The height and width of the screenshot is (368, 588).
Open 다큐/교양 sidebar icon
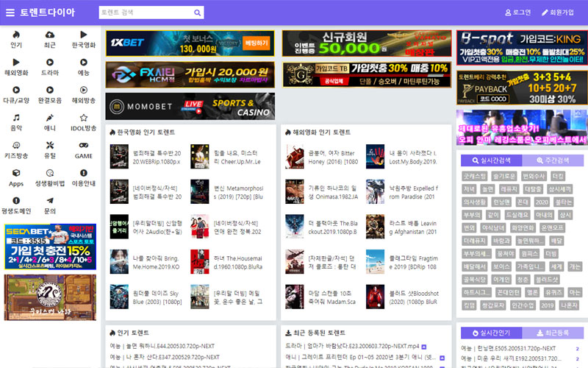[16, 90]
